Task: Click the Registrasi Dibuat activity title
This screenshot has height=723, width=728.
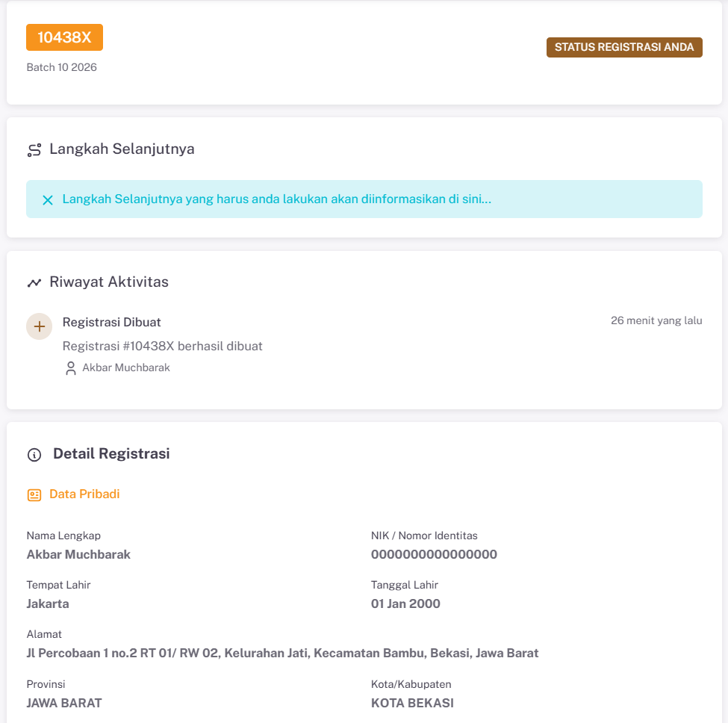Action: coord(111,322)
